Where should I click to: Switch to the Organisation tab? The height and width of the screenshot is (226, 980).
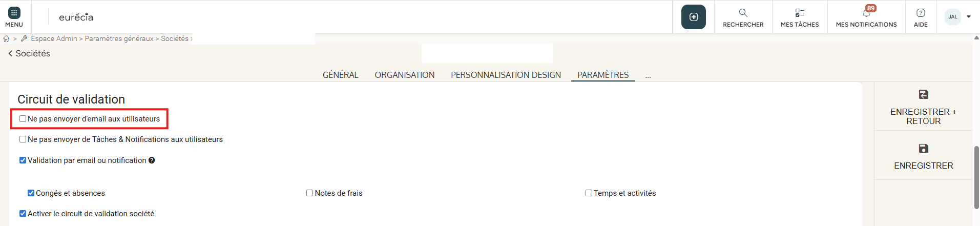tap(404, 75)
